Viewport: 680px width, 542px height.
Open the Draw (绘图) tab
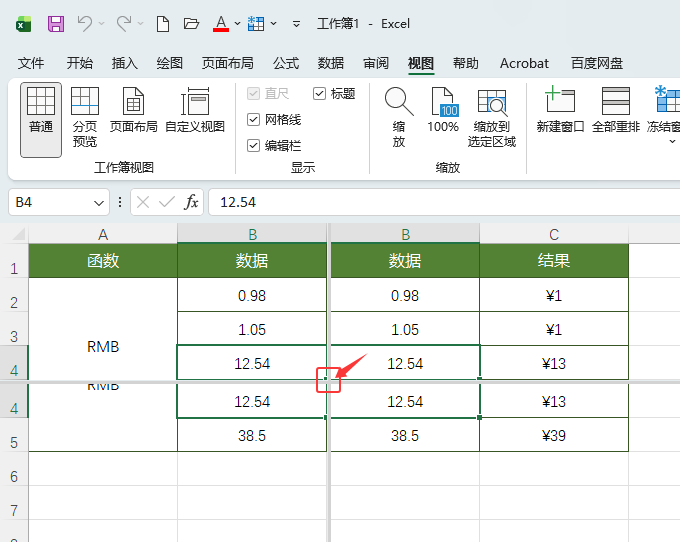coord(170,63)
